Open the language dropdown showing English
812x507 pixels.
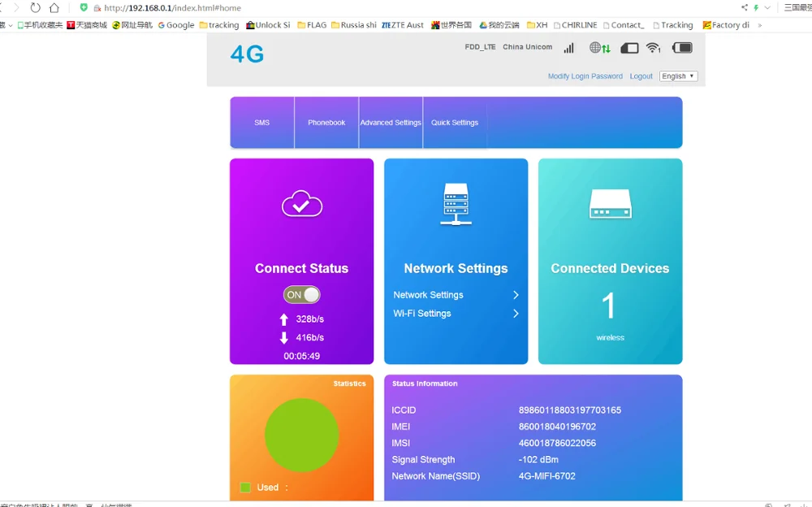678,76
